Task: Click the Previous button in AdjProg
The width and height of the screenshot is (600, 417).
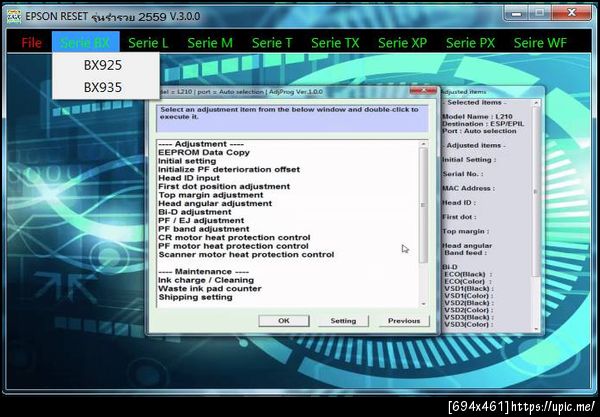Action: pos(404,321)
